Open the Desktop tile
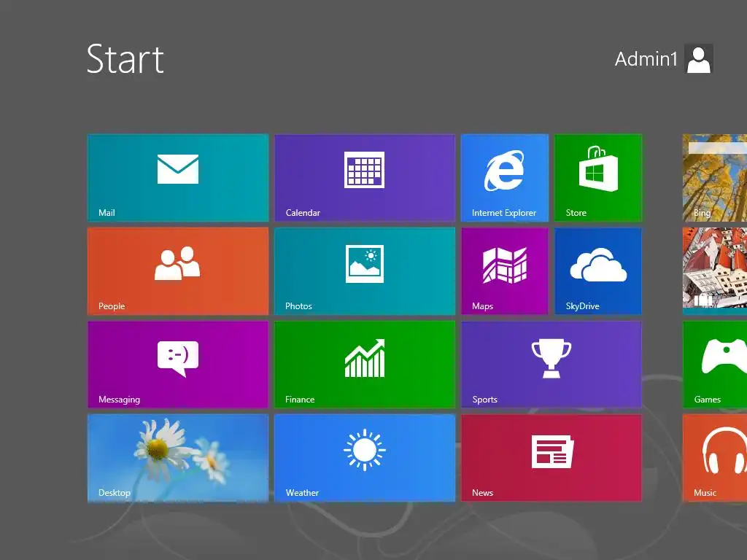The image size is (747, 560). pyautogui.click(x=178, y=458)
